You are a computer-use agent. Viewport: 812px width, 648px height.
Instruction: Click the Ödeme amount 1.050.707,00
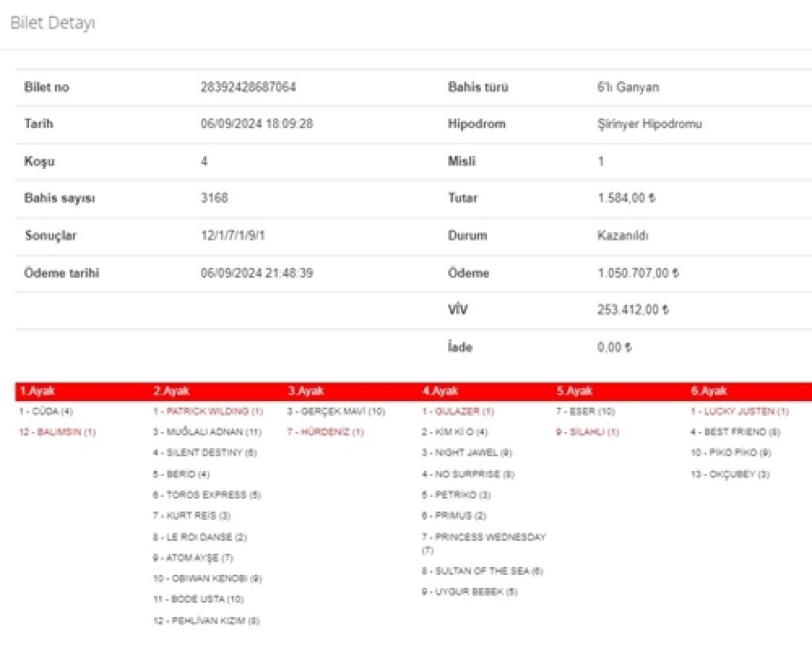638,273
